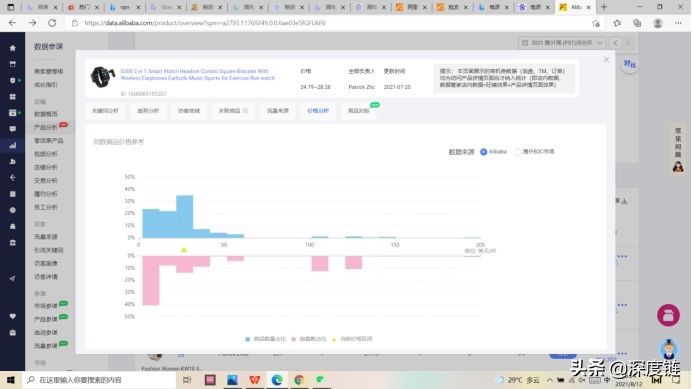This screenshot has width=692, height=389.
Task: Select the overseas B2C market radio
Action: (x=517, y=152)
